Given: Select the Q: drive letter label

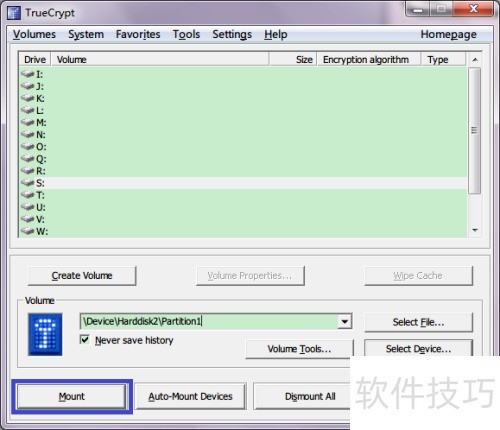Looking at the screenshot, I should (x=41, y=159).
